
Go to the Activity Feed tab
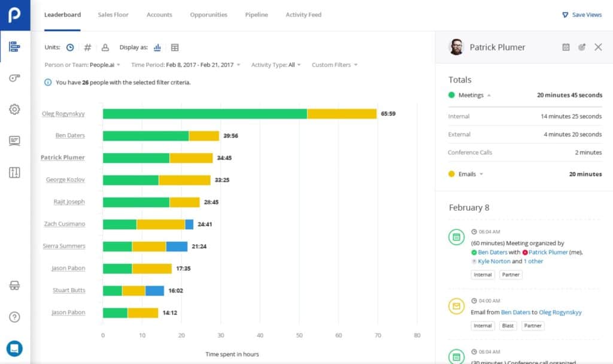pos(303,15)
